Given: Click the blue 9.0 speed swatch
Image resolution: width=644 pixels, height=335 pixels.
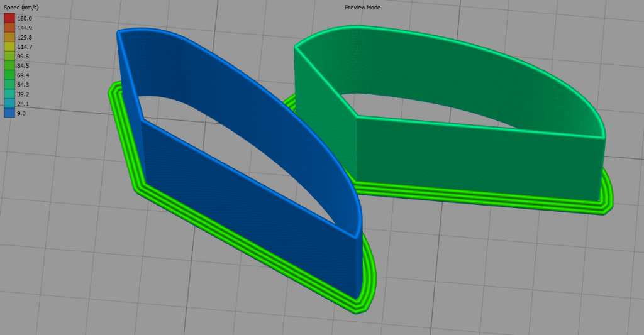Looking at the screenshot, I should pyautogui.click(x=9, y=113).
